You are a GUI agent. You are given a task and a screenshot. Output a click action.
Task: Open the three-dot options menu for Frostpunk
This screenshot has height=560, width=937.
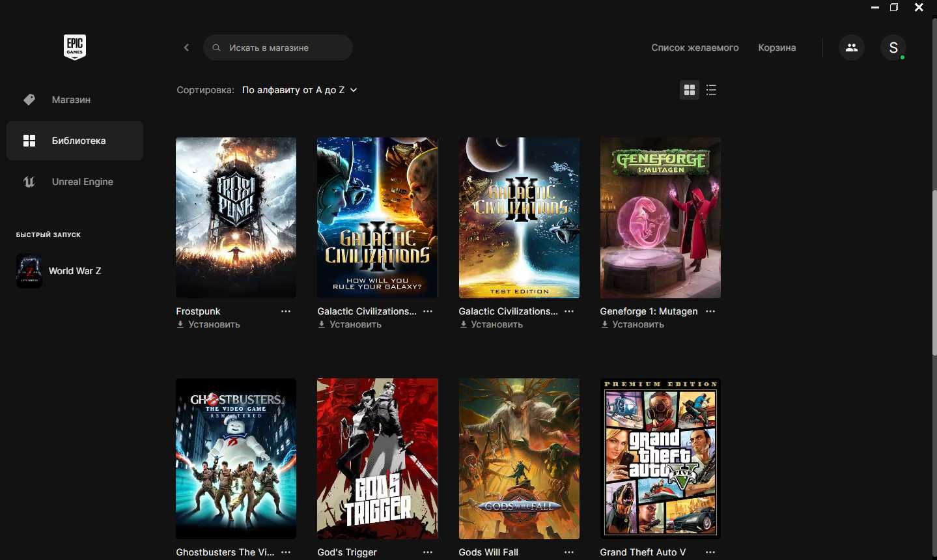(x=286, y=311)
